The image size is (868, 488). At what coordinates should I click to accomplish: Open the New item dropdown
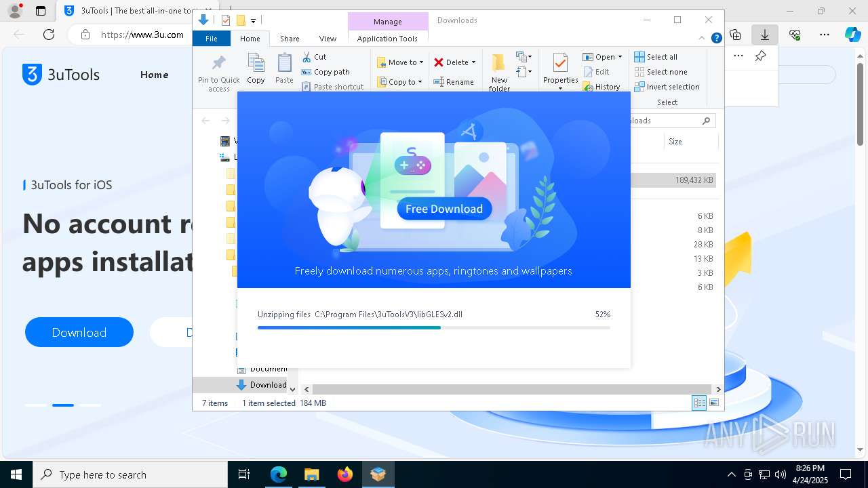524,57
